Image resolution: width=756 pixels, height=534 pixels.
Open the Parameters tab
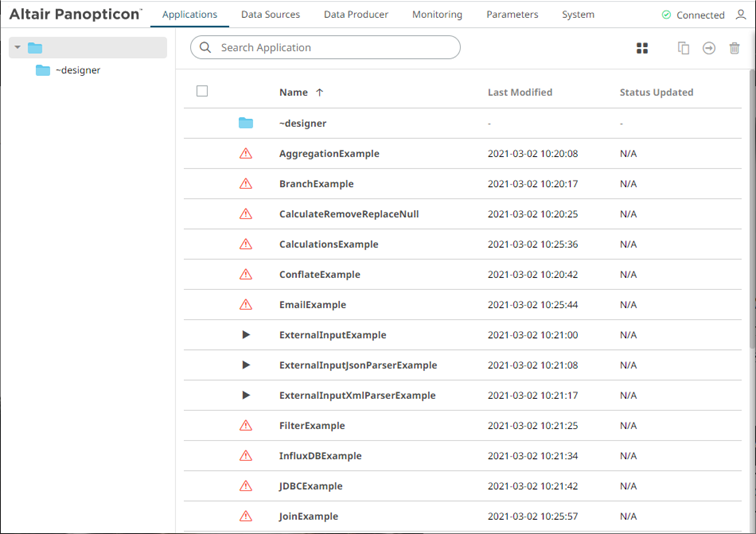pyautogui.click(x=512, y=15)
